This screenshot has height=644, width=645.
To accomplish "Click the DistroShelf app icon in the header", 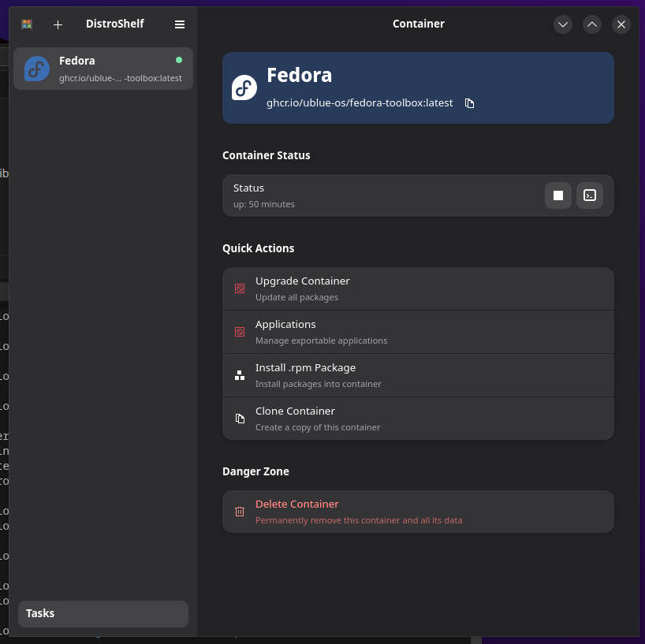I will coord(27,24).
